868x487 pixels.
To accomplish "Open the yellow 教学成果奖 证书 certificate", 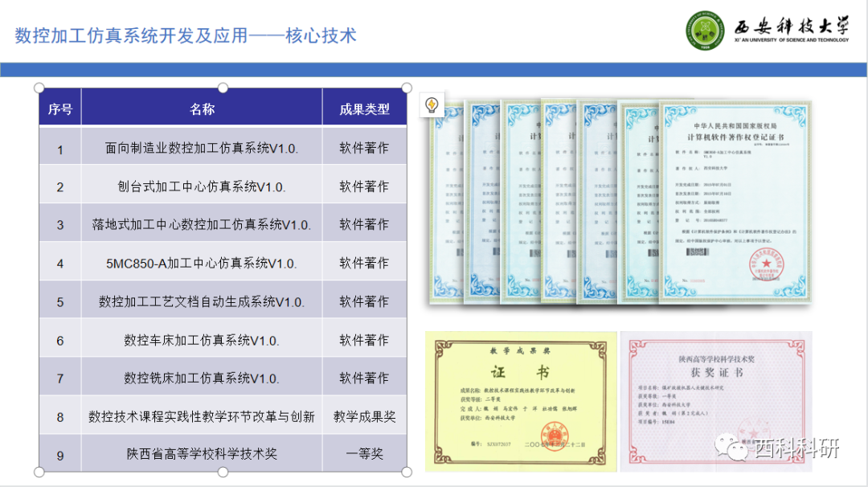I will [517, 398].
